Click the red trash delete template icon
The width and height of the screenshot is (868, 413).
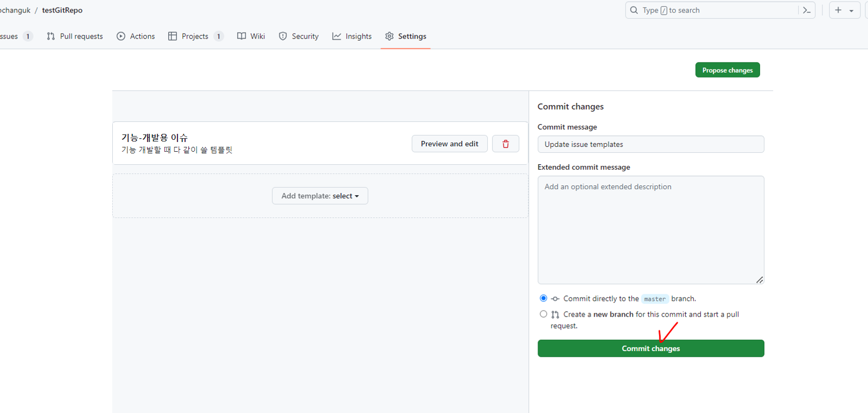pyautogui.click(x=506, y=144)
